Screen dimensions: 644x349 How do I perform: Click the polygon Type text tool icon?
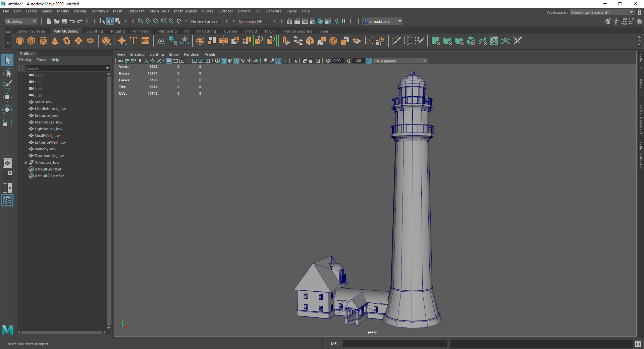[133, 41]
